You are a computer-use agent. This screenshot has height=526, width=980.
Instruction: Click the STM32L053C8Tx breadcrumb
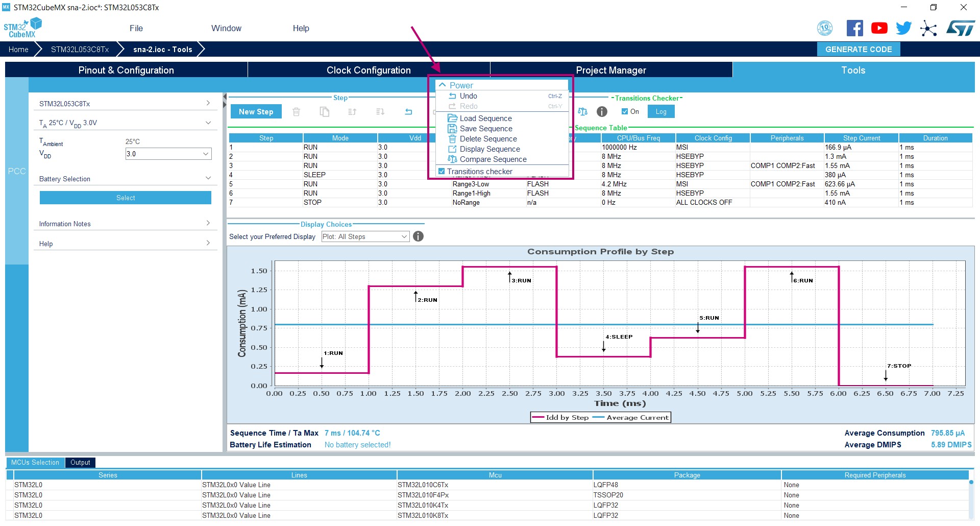80,50
